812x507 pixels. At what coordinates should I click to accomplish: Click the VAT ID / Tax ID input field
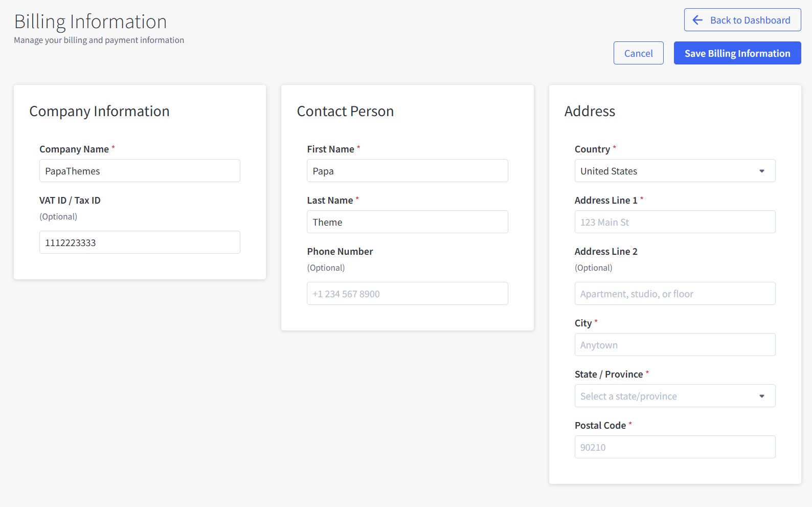[x=140, y=243]
